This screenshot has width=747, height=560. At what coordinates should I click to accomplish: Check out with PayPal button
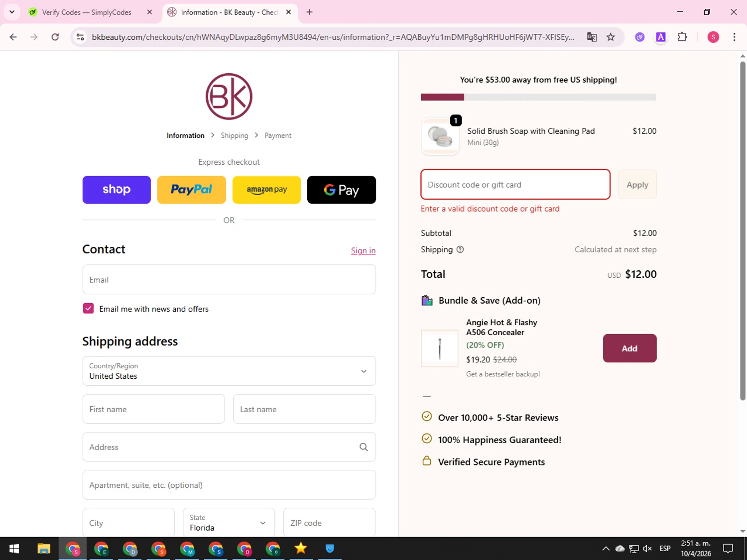[192, 190]
